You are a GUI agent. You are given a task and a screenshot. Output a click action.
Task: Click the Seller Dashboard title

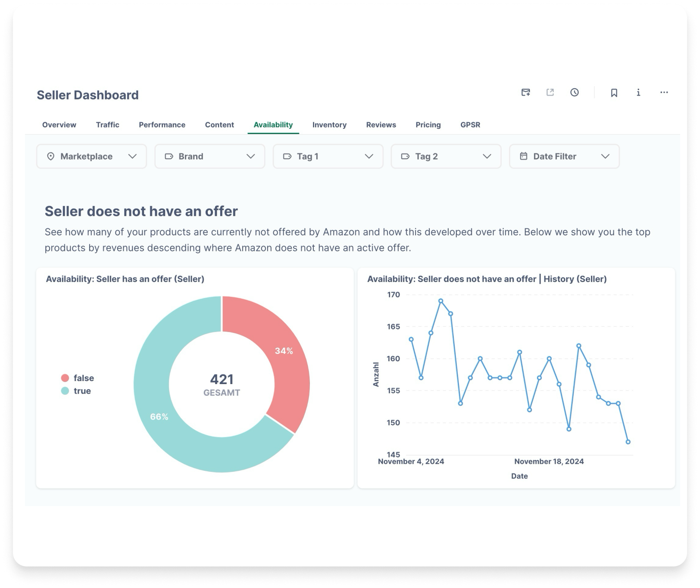pyautogui.click(x=87, y=95)
